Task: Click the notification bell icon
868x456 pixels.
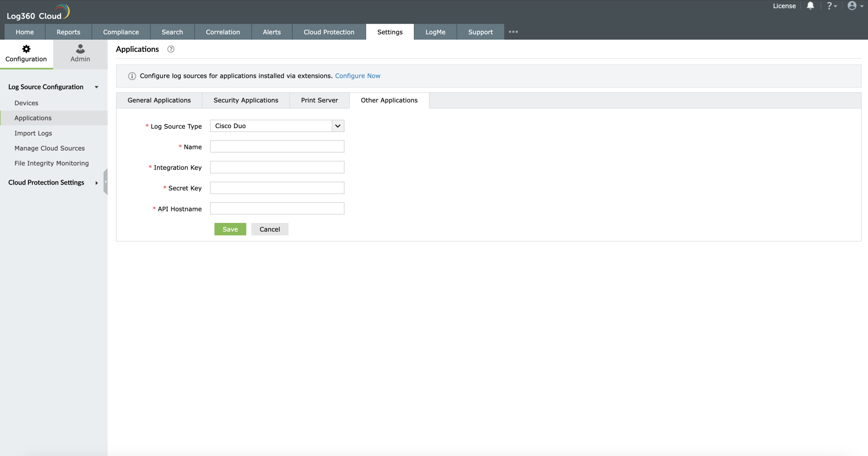Action: tap(810, 6)
